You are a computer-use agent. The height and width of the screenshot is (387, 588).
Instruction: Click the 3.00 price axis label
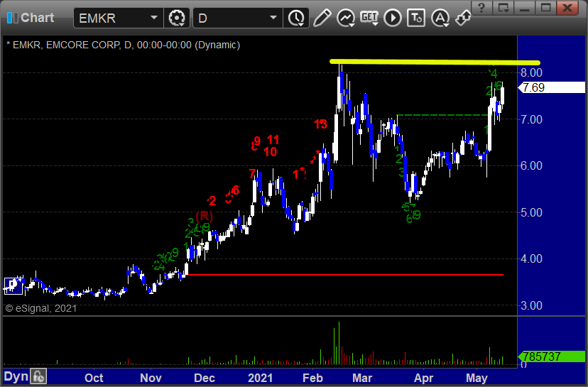tap(531, 305)
